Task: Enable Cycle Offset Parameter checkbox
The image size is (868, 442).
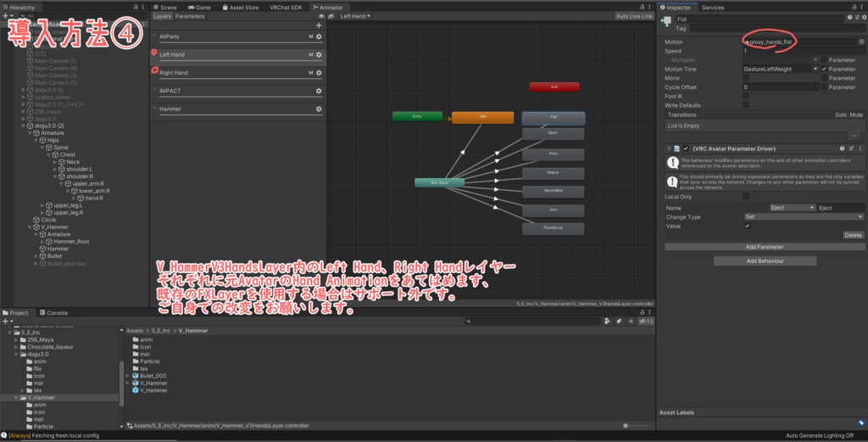Action: click(x=824, y=87)
